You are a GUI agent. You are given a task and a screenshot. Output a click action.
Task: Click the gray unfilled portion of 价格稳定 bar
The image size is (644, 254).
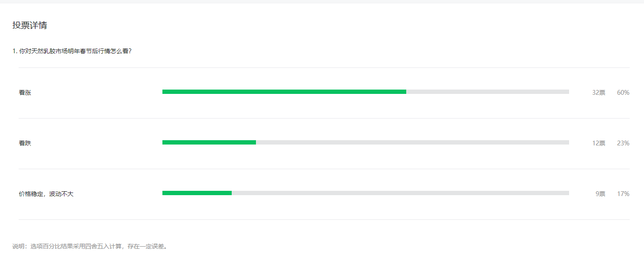point(400,193)
